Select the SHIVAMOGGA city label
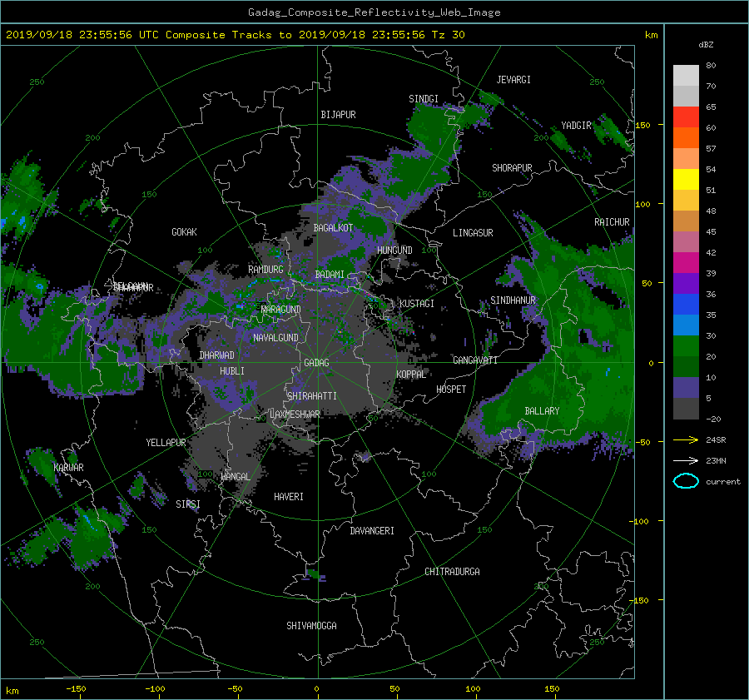The height and width of the screenshot is (700, 749). 311,626
